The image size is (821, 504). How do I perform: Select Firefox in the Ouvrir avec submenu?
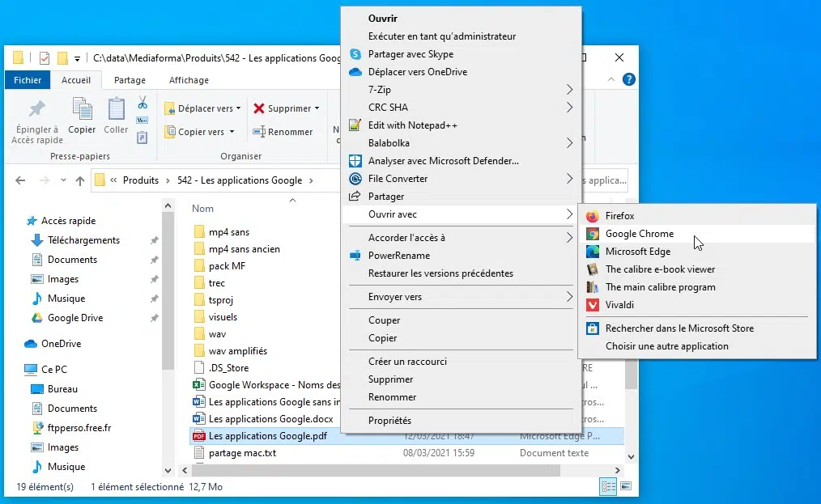pos(619,216)
